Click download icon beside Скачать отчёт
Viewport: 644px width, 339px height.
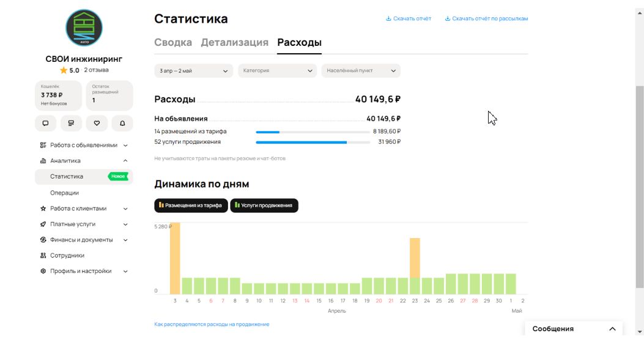point(388,18)
